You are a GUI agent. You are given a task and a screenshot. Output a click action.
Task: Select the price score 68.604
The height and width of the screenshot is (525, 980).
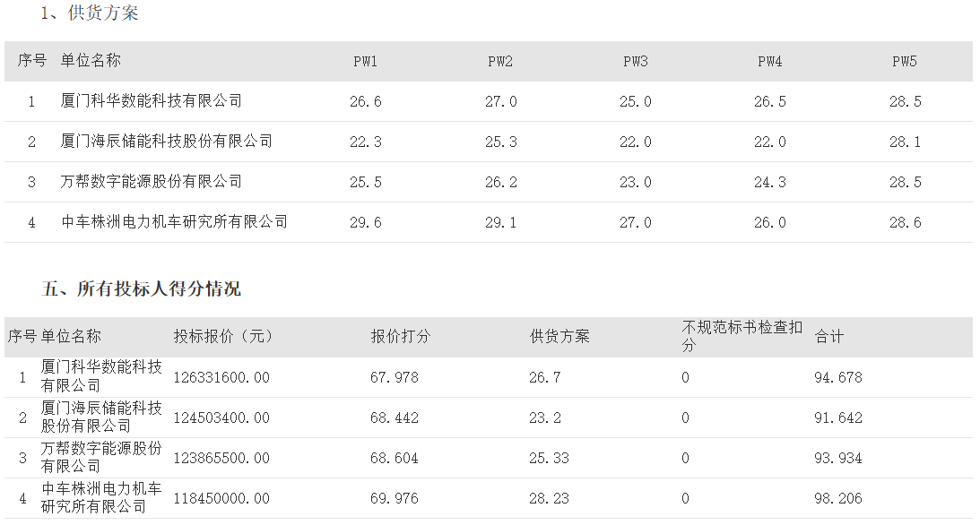pos(395,458)
